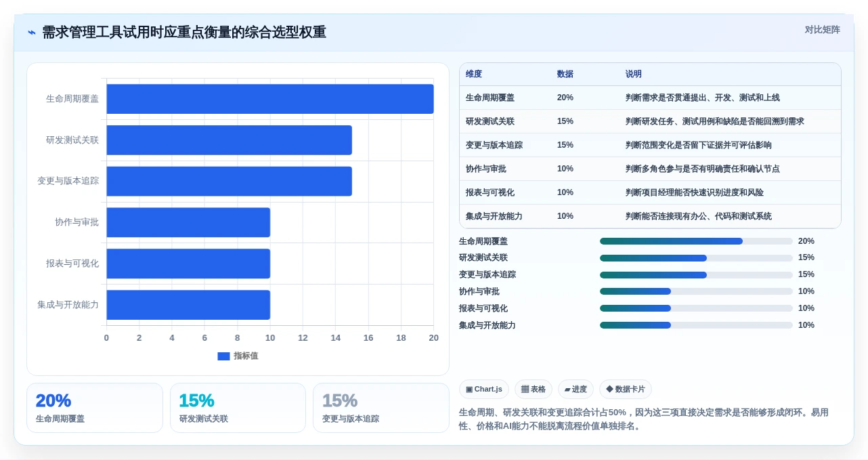The width and height of the screenshot is (868, 460).
Task: Click x-axis label 10 on the chart
Action: tap(270, 338)
